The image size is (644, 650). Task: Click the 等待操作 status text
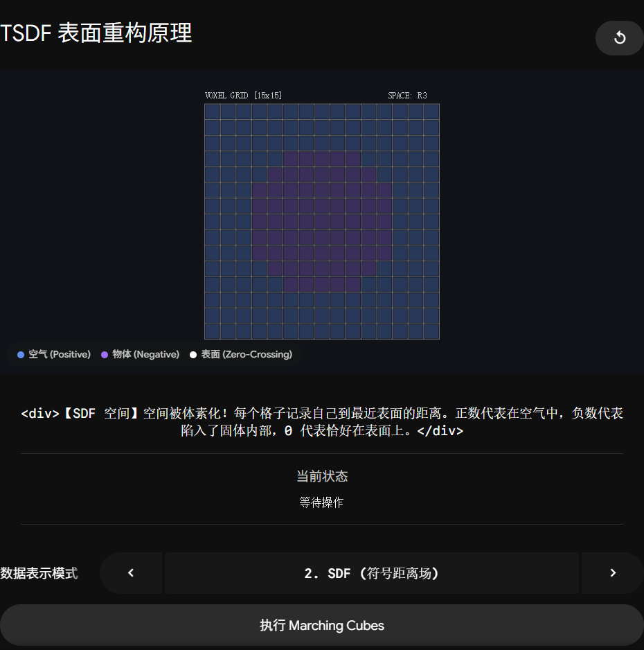pyautogui.click(x=322, y=502)
